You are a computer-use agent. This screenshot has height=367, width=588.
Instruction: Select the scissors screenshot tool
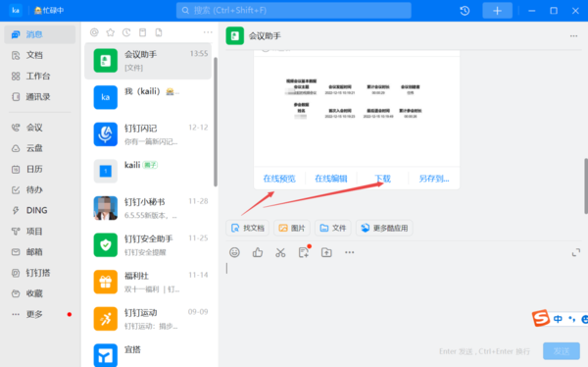coord(280,252)
